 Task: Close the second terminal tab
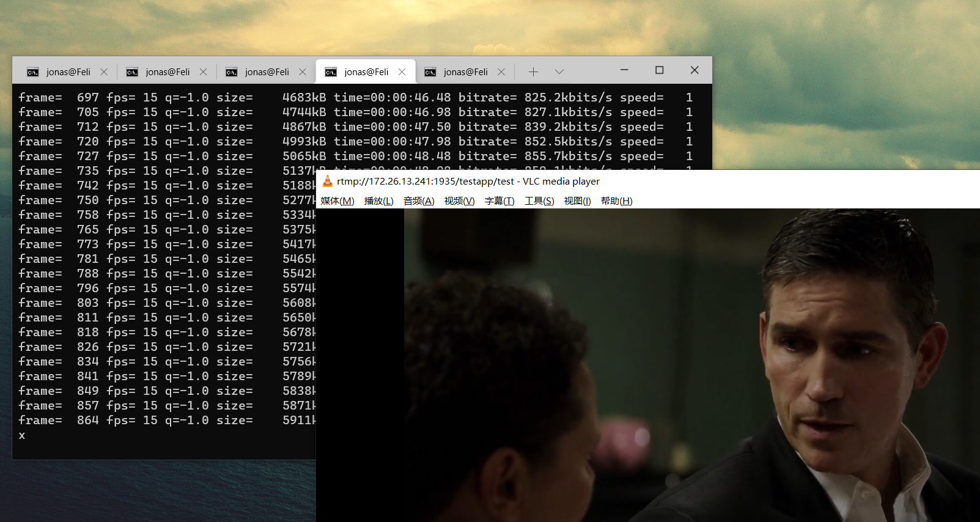203,72
